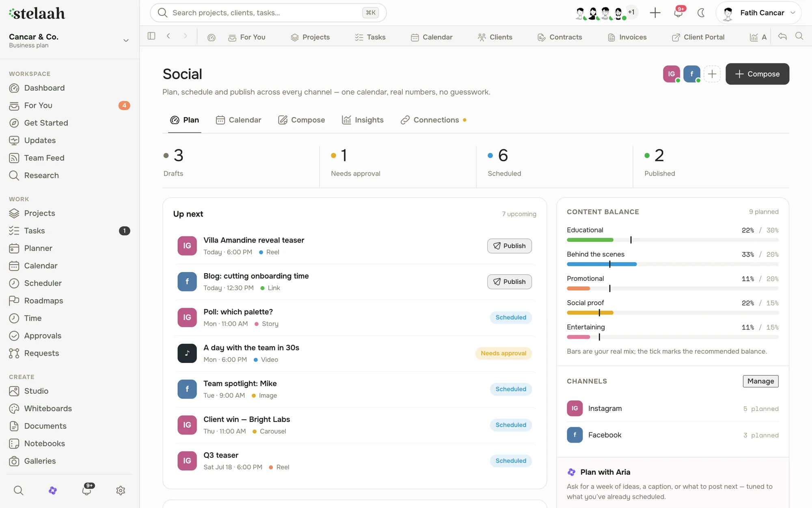Click the Educational content balance bar
The height and width of the screenshot is (508, 812).
672,240
